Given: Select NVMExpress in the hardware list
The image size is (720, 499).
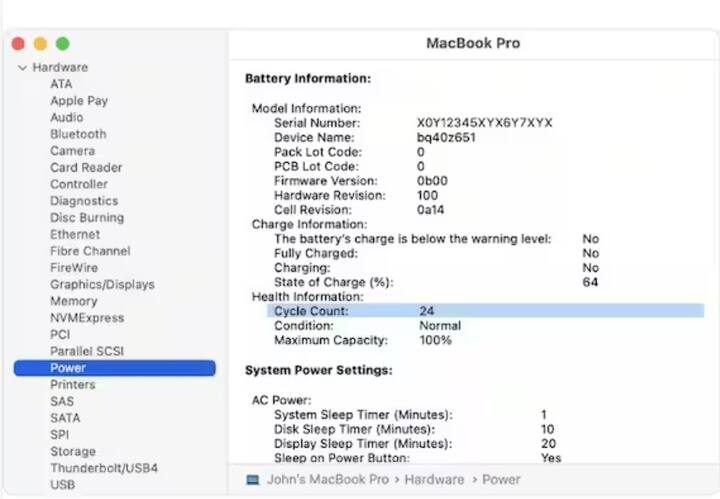Looking at the screenshot, I should tap(87, 318).
